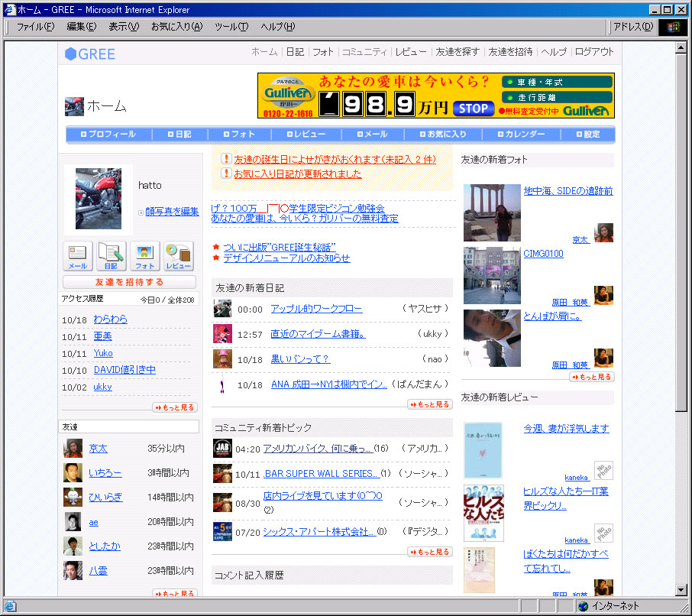Switch to the カレンダー tab

[520, 135]
